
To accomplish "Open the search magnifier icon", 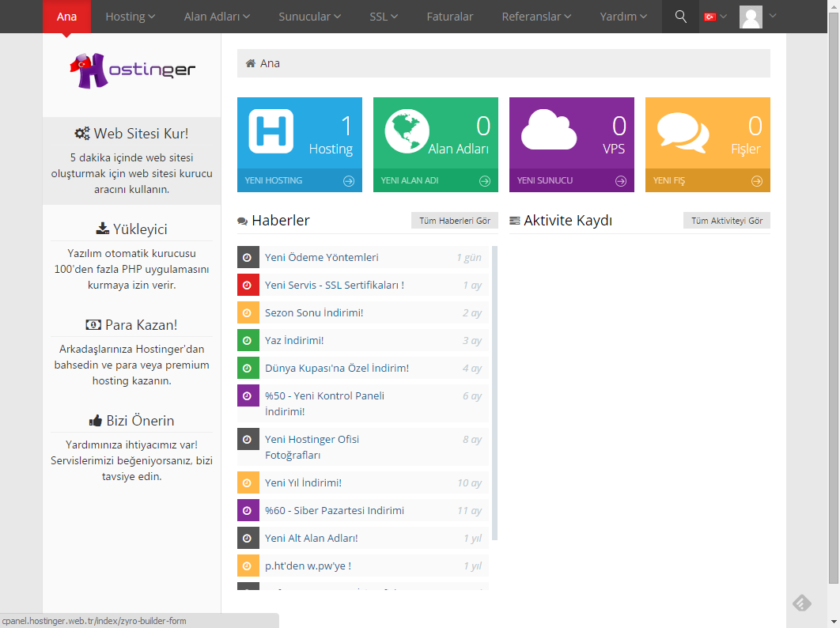I will pos(680,17).
